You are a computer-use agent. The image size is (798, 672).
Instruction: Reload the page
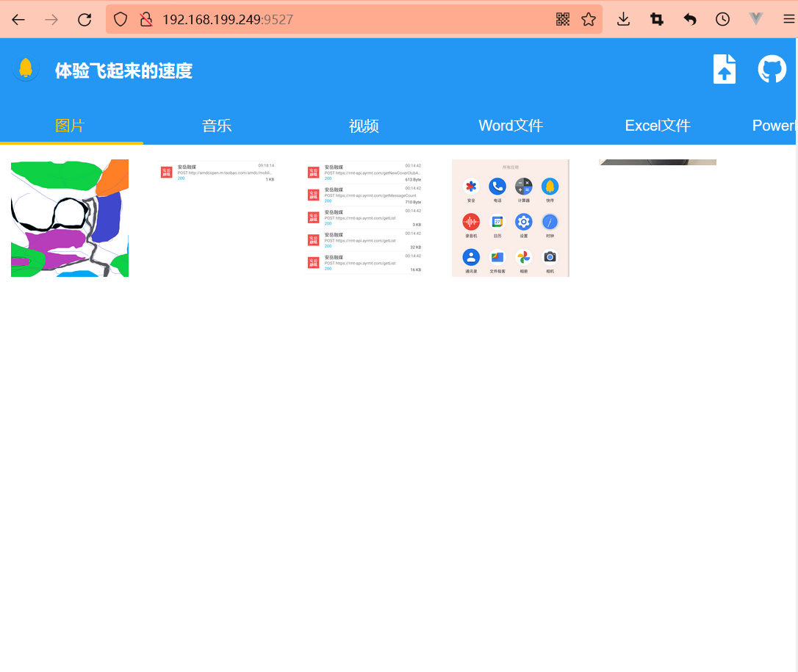pos(85,20)
